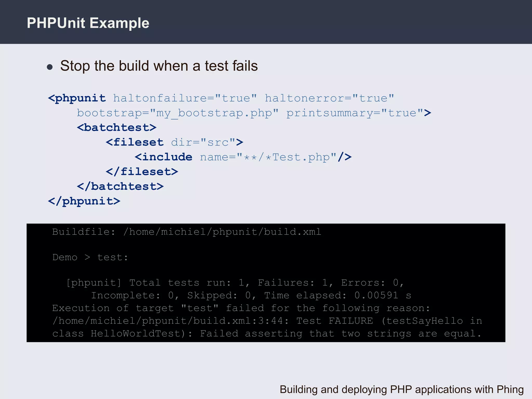Click the Buildfile path line in the terminal
This screenshot has width=532, height=399.
point(187,231)
